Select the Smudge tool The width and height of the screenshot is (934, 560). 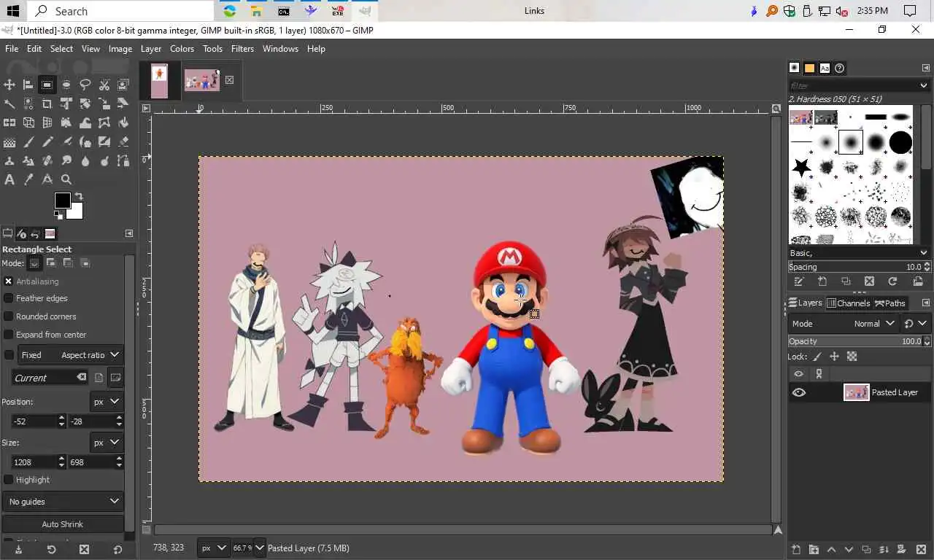[66, 160]
